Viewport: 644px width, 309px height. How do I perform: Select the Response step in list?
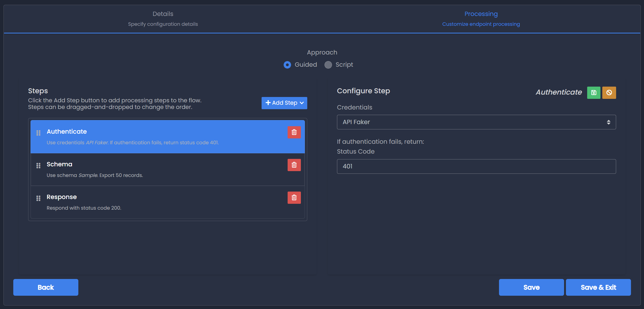point(159,202)
